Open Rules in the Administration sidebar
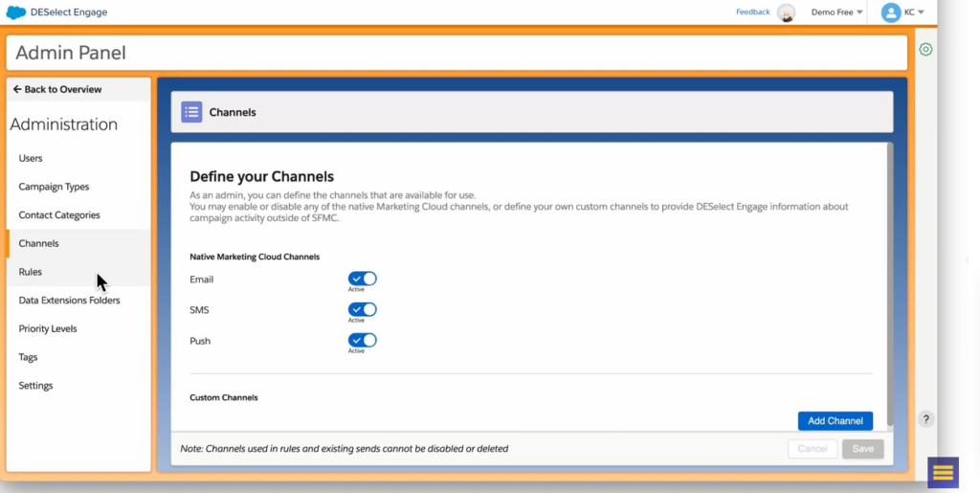This screenshot has width=980, height=493. 31,272
